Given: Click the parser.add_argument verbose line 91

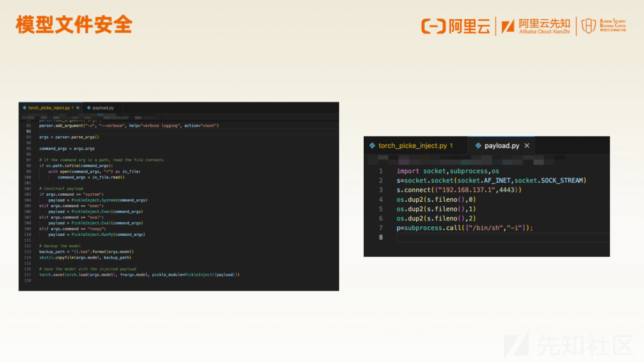Looking at the screenshot, I should coord(129,126).
